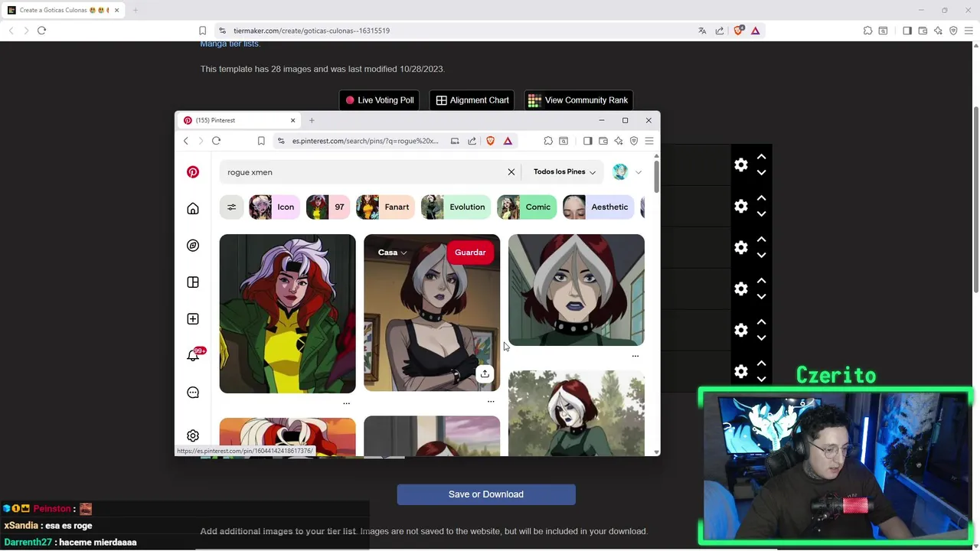This screenshot has height=551, width=980.
Task: Open first tier row settings gear
Action: tap(741, 165)
